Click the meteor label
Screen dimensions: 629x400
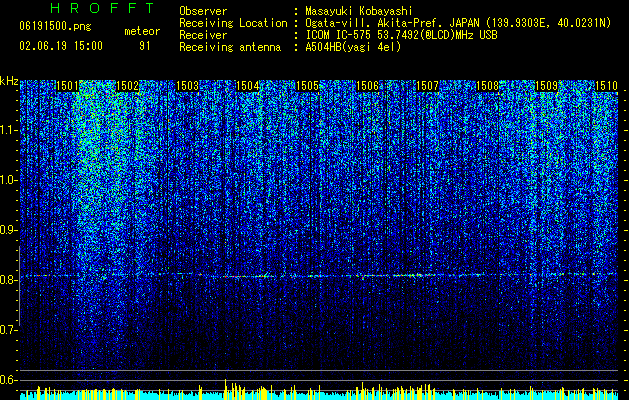[x=142, y=31]
